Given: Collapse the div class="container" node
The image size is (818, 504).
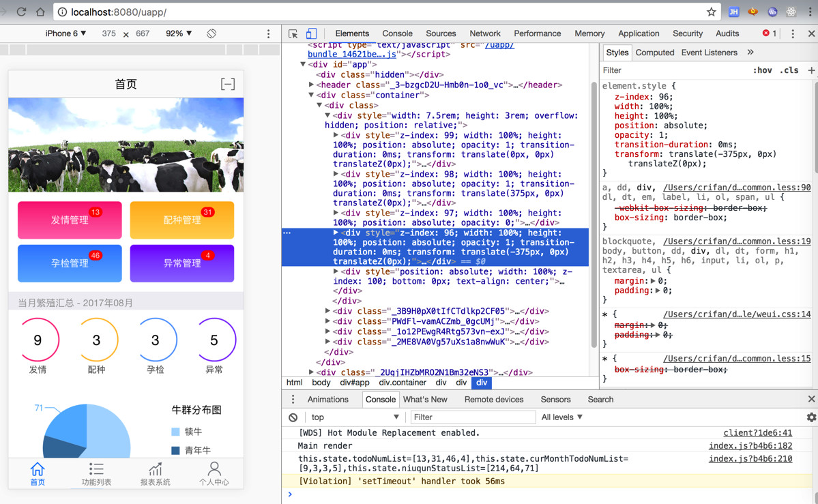Looking at the screenshot, I should 312,95.
